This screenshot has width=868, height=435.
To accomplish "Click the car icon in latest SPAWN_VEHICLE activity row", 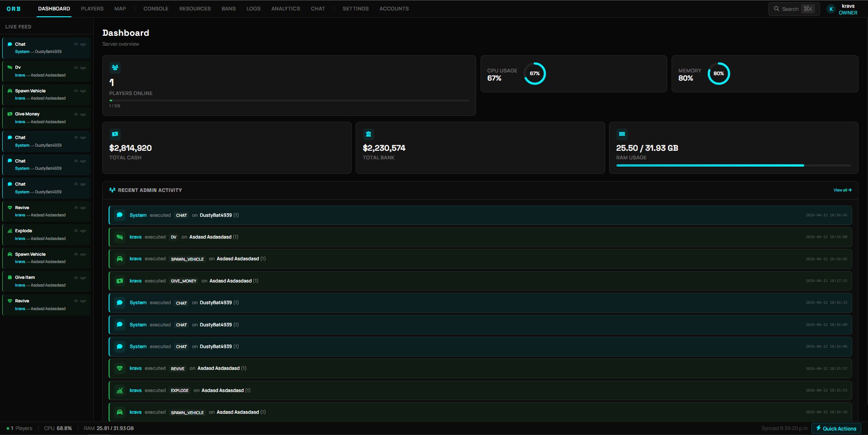I will click(x=119, y=259).
